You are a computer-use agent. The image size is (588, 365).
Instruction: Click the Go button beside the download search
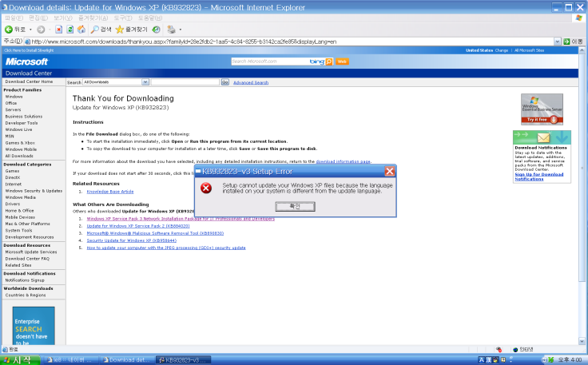225,82
